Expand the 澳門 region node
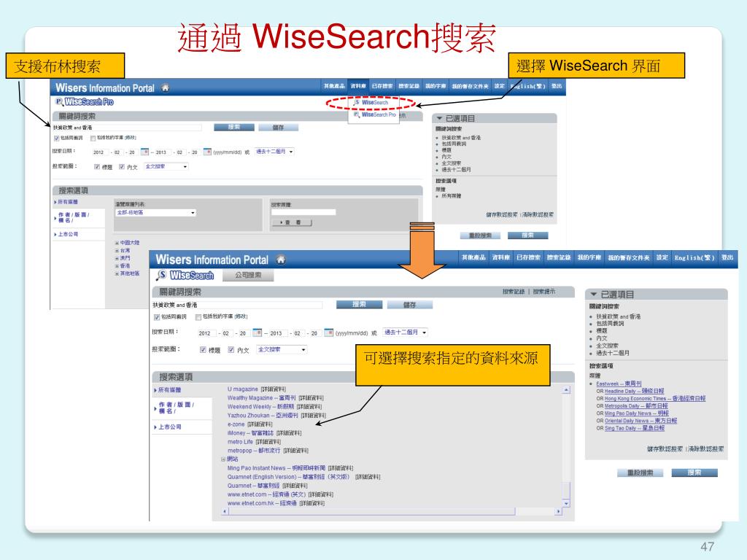Viewport: 747px width, 560px height. 117,258
